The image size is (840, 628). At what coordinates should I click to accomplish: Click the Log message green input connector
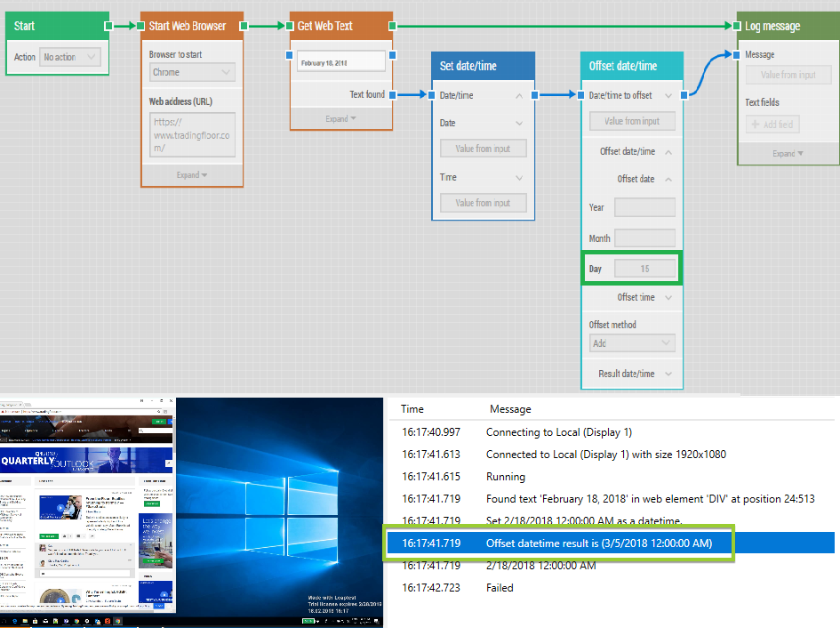737,27
